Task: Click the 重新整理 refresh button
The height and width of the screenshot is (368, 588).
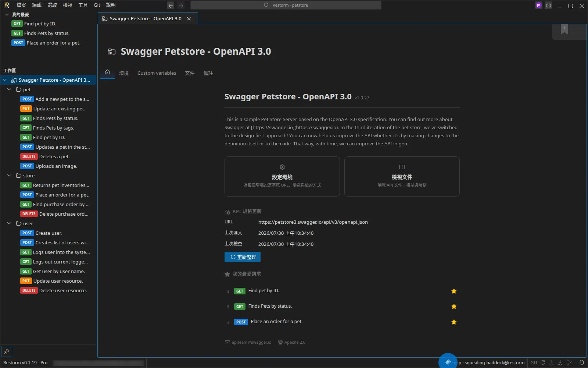Action: click(x=243, y=257)
